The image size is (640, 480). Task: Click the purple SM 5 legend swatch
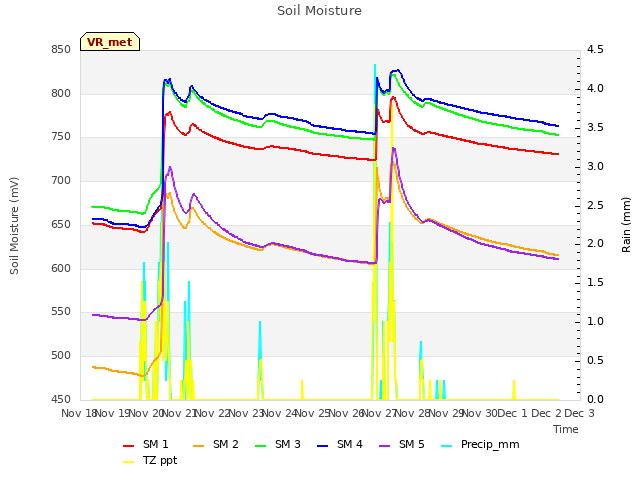coord(385,446)
